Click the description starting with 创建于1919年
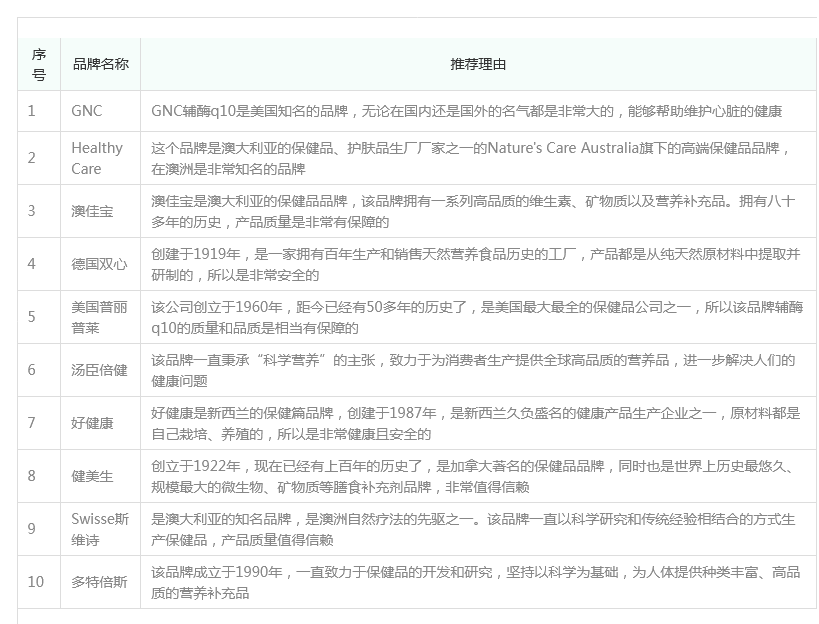The image size is (819, 624). coord(475,264)
